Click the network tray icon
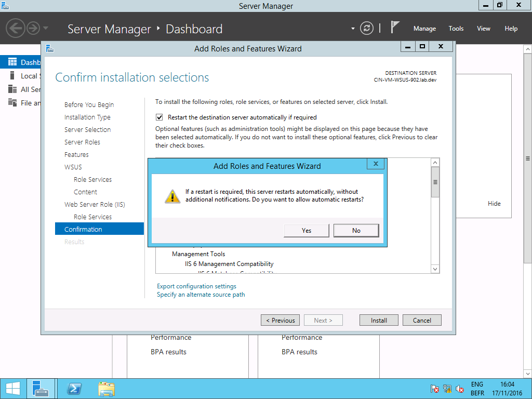Viewport: 532px width, 399px height. tap(447, 389)
